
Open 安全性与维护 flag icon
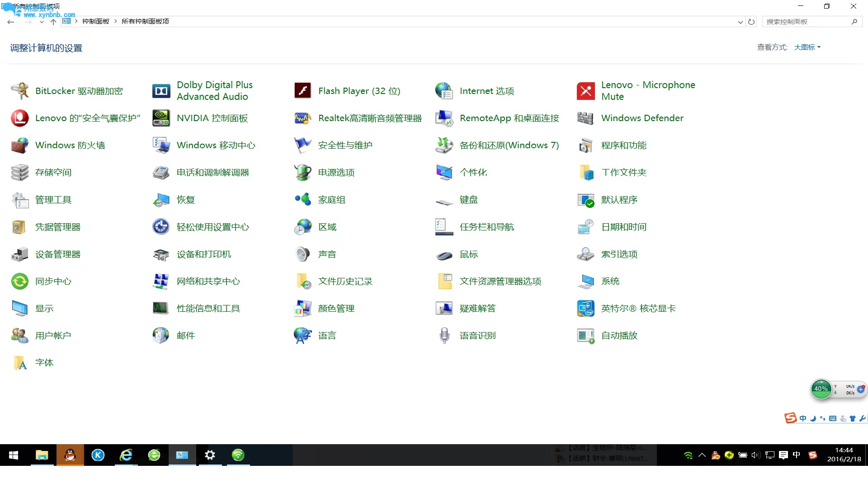coord(303,145)
